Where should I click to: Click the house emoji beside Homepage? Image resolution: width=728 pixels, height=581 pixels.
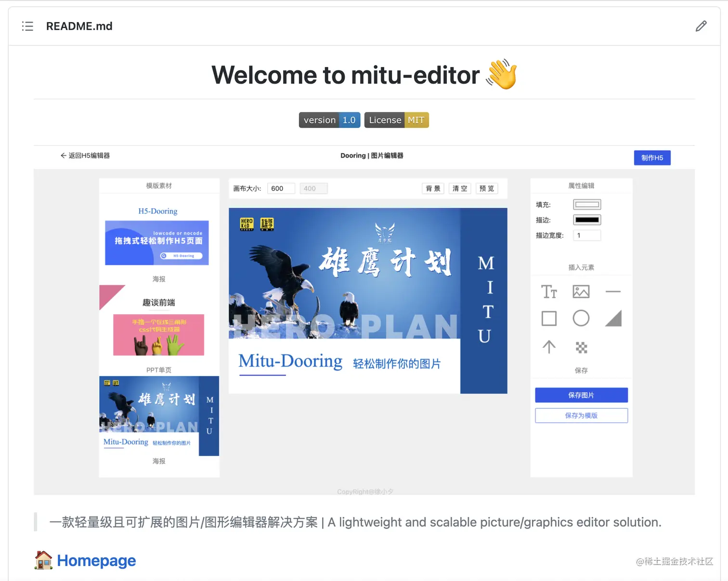pyautogui.click(x=43, y=560)
